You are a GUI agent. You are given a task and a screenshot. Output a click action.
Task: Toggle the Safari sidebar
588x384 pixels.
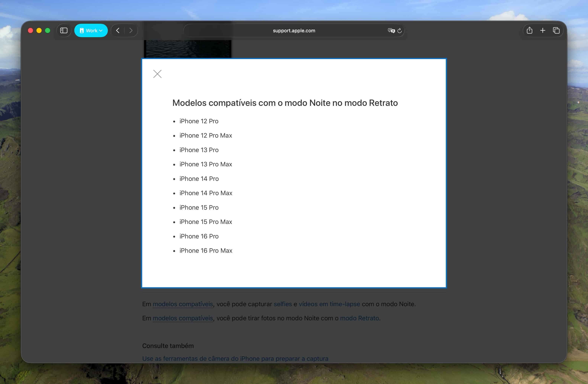[64, 30]
